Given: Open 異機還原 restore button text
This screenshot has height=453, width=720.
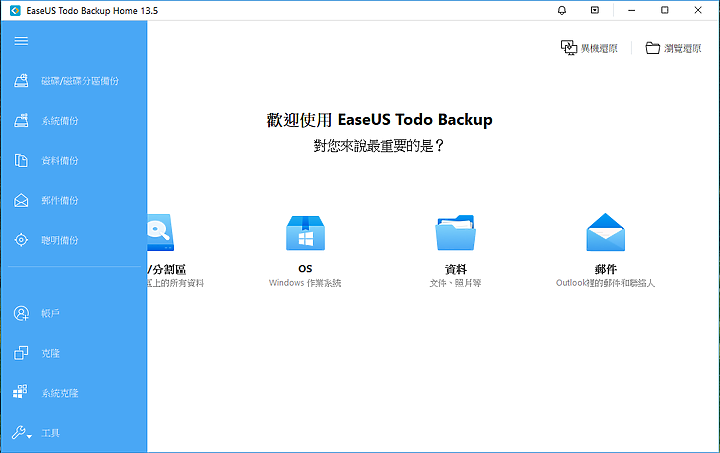Looking at the screenshot, I should 599,48.
